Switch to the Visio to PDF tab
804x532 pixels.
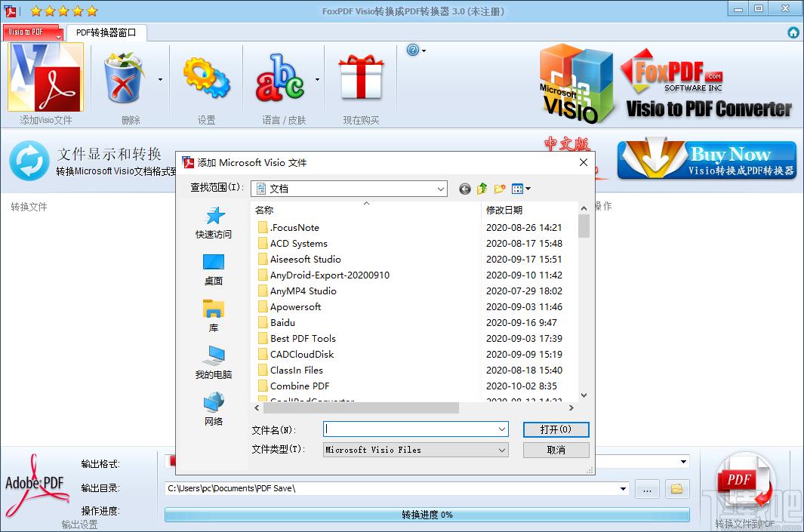pyautogui.click(x=32, y=32)
